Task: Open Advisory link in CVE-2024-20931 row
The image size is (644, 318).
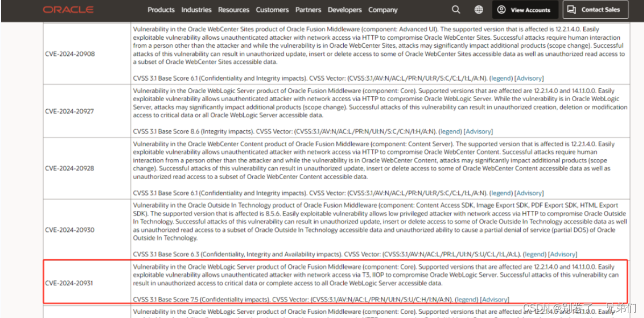Action: (494, 300)
